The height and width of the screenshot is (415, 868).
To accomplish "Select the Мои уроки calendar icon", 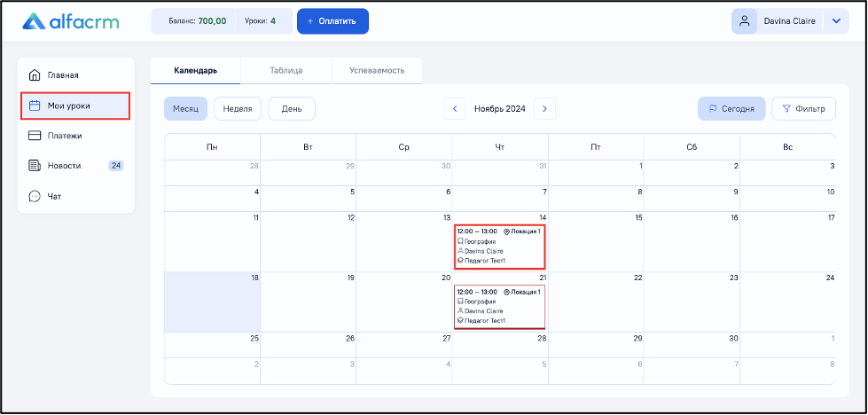I will pyautogui.click(x=35, y=106).
